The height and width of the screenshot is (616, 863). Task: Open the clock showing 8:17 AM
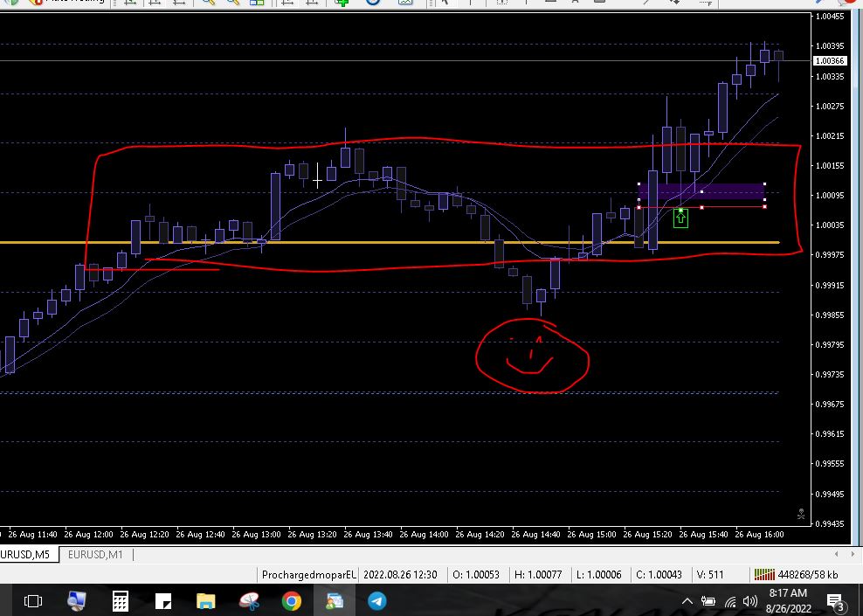788,600
